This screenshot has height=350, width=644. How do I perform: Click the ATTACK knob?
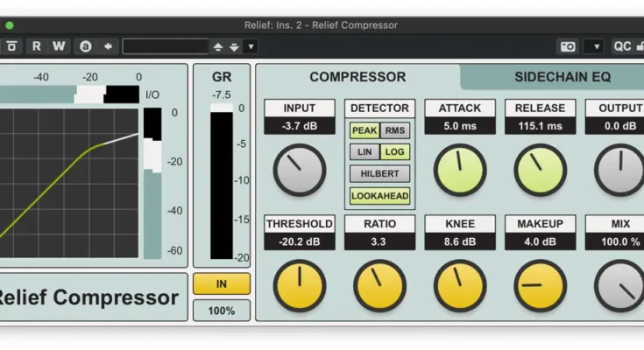click(460, 170)
